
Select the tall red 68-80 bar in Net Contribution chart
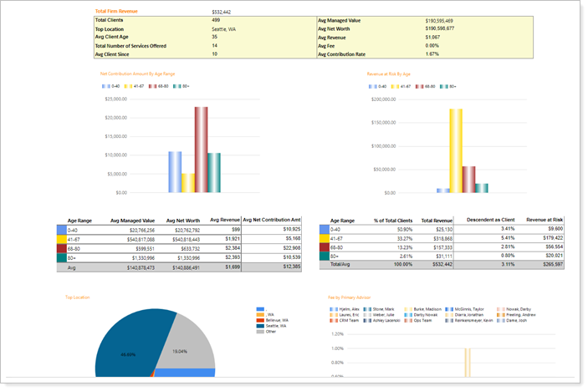click(201, 150)
